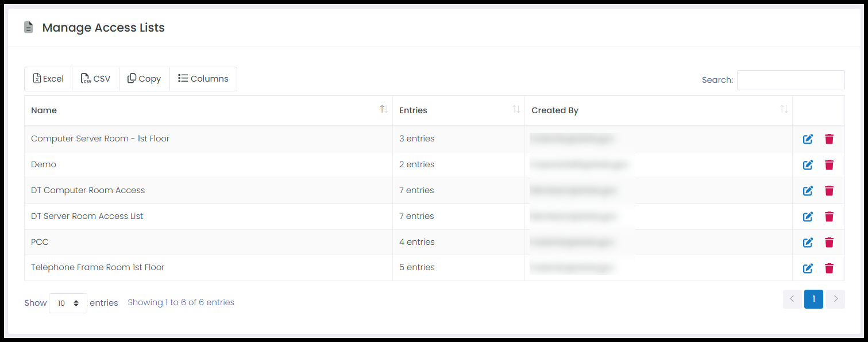Copy the table contents
The height and width of the screenshot is (342, 868).
[x=144, y=79]
